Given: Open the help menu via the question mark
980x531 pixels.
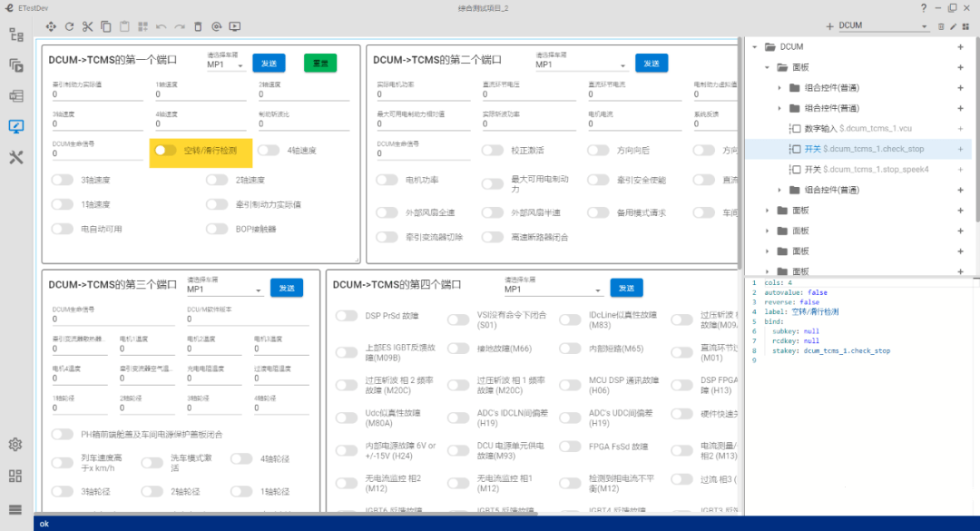Looking at the screenshot, I should coord(924,7).
